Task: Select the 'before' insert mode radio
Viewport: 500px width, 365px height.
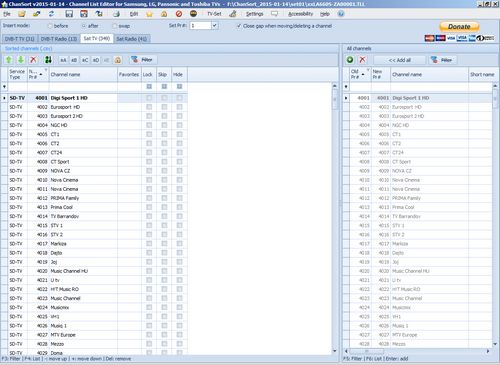Action: pos(50,26)
